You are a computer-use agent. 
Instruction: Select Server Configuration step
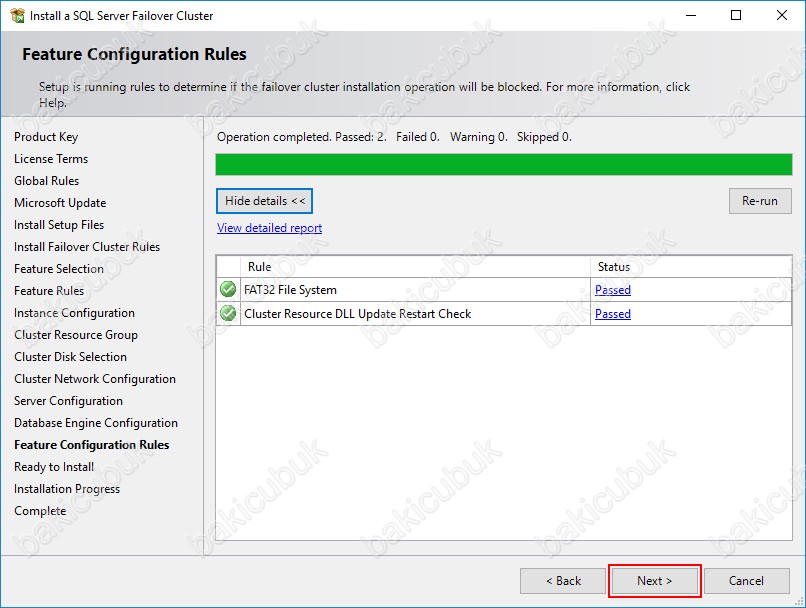pos(68,401)
